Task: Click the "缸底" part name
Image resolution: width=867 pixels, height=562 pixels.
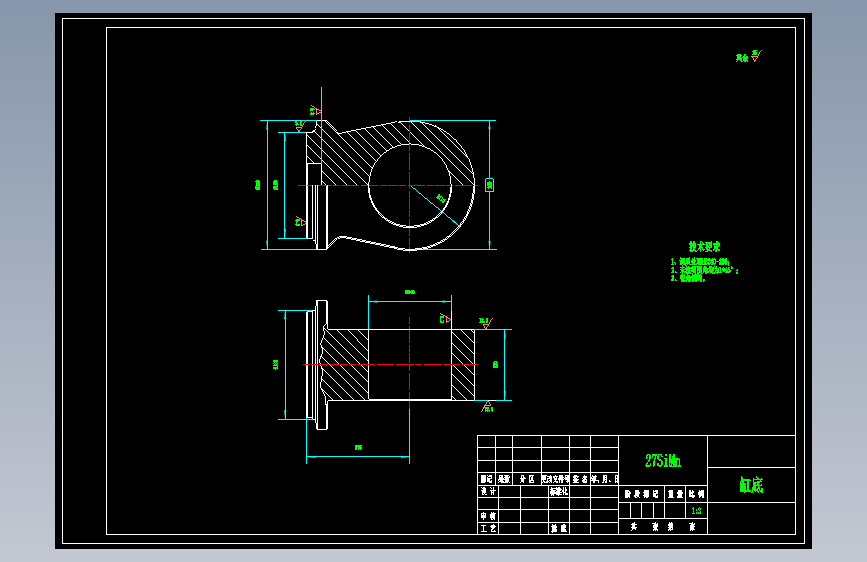Action: coord(751,485)
